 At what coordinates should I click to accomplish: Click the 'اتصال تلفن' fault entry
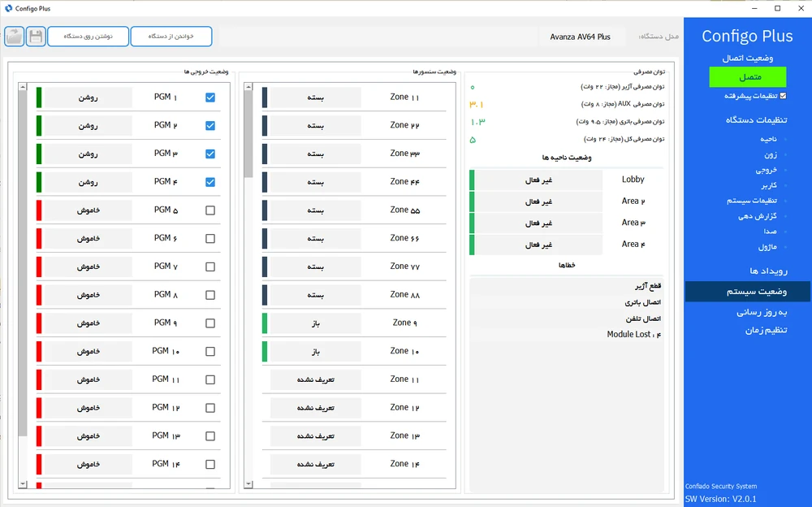[643, 318]
